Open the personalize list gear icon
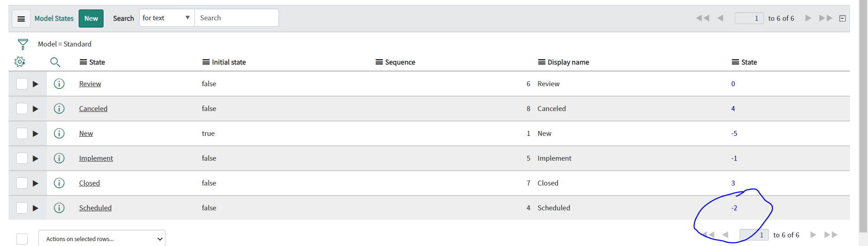The height and width of the screenshot is (246, 868). click(19, 62)
